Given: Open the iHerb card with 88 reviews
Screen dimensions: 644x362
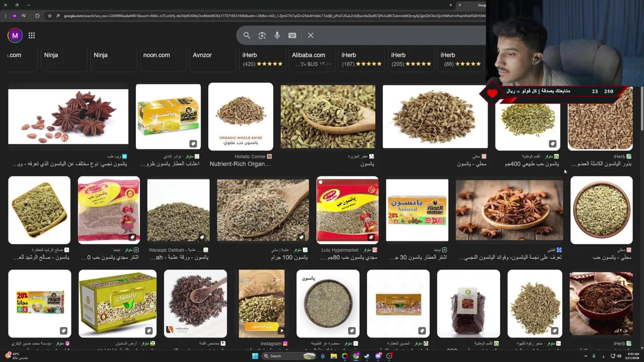Looking at the screenshot, I should 460,59.
